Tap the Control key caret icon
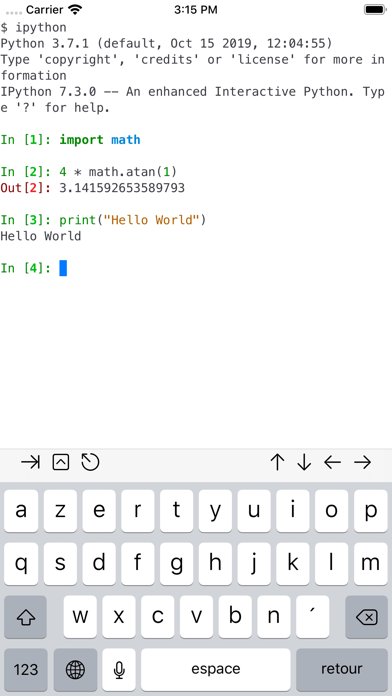Viewport: 392px width, 696px height. tap(61, 463)
